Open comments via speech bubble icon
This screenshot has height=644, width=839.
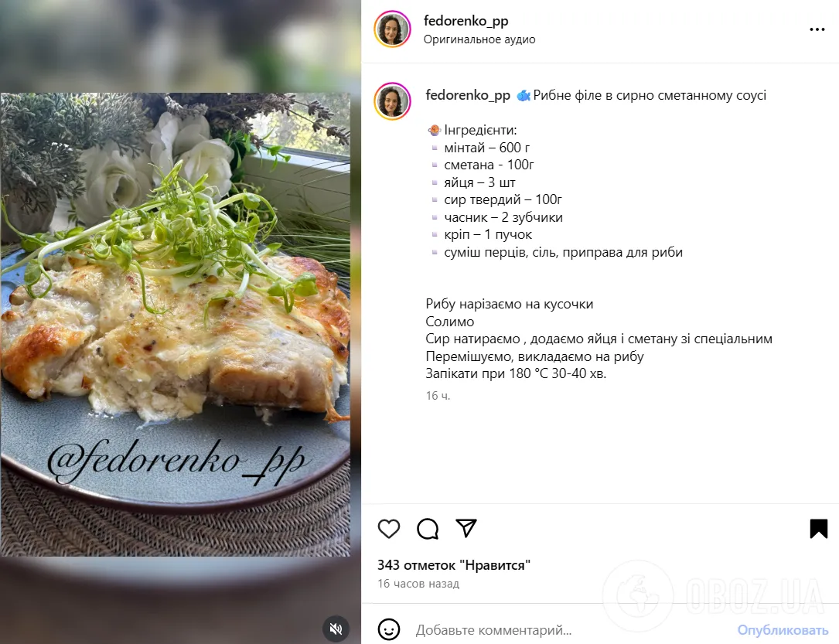pyautogui.click(x=428, y=529)
